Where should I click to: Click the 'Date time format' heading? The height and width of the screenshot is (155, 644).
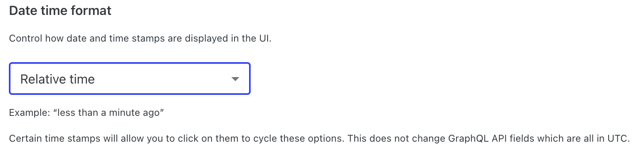60,10
